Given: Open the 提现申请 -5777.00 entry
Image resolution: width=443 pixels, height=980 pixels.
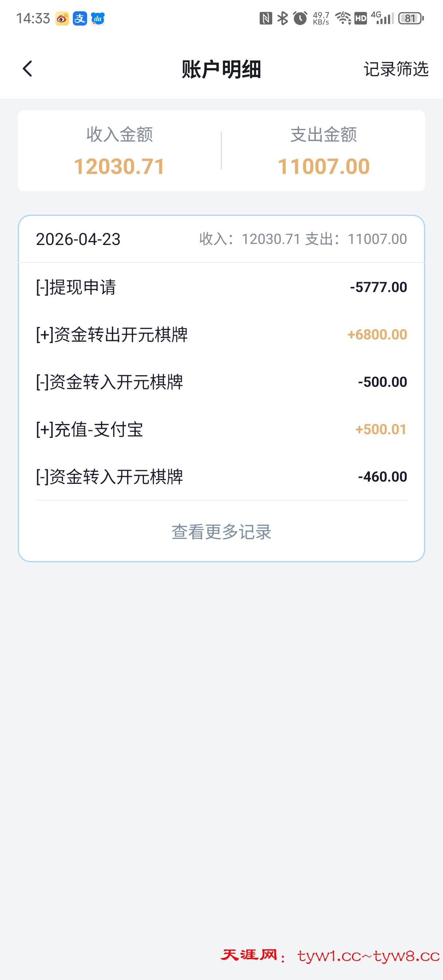Looking at the screenshot, I should pos(221,287).
